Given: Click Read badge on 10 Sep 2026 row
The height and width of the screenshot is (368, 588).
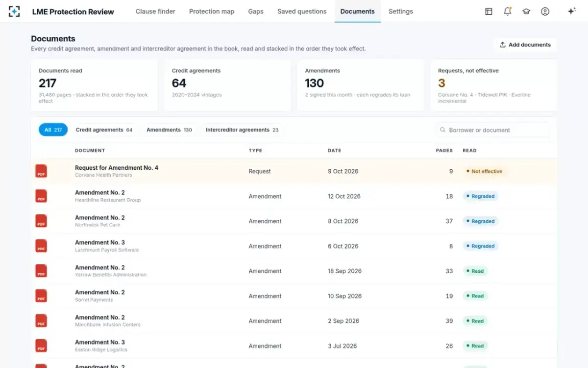Looking at the screenshot, I should point(475,296).
